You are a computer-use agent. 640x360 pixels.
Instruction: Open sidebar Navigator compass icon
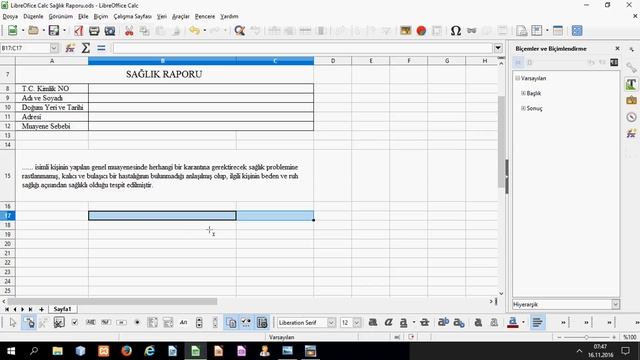coord(631,117)
